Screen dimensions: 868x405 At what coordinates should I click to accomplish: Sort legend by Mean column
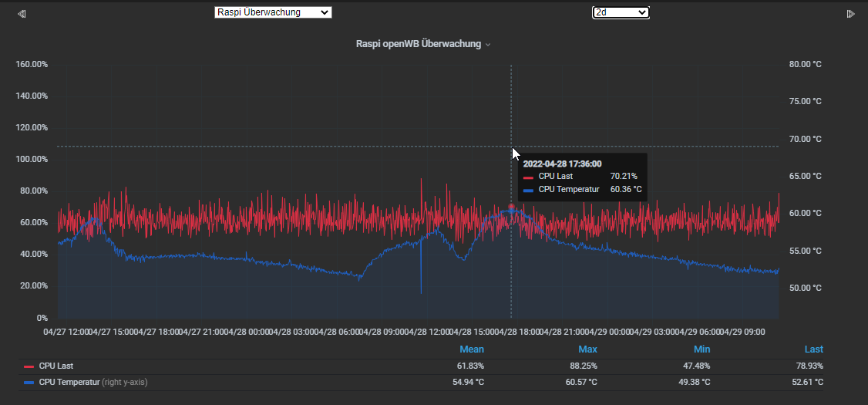click(472, 349)
